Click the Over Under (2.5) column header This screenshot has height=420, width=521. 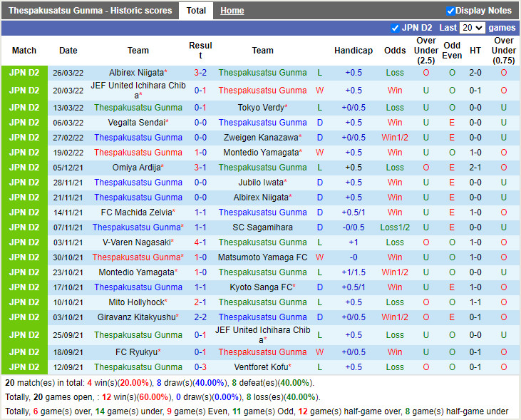pyautogui.click(x=426, y=51)
